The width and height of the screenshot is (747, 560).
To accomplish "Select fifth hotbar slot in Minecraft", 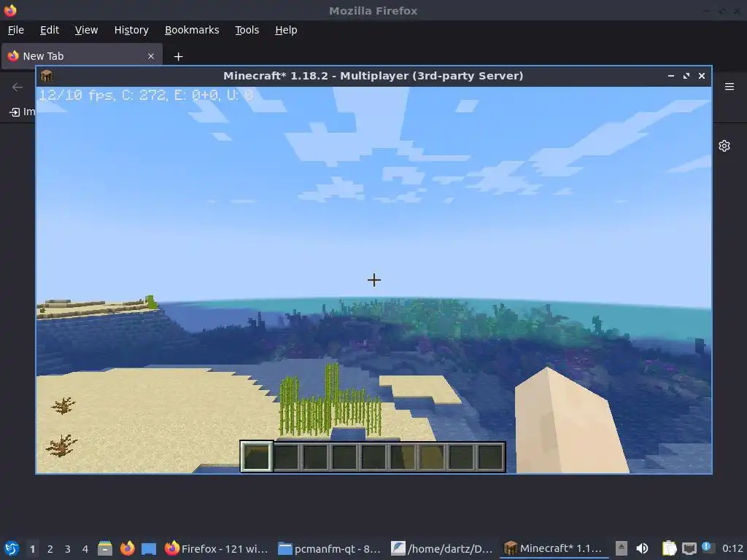I will [373, 456].
